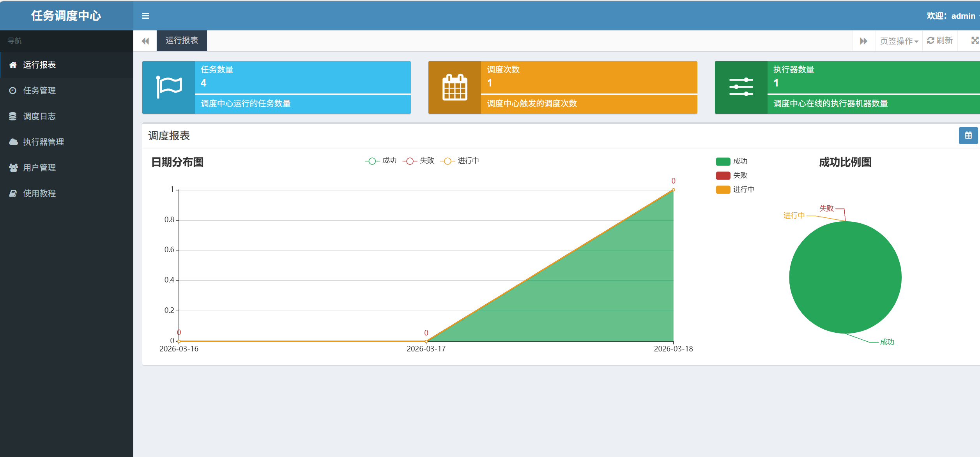Click the 2026-03-16 axis label

(179, 349)
